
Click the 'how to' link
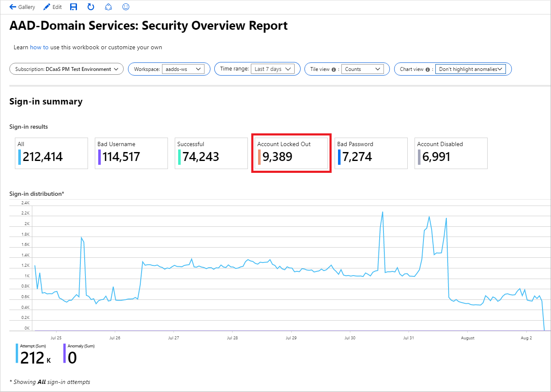click(x=39, y=47)
